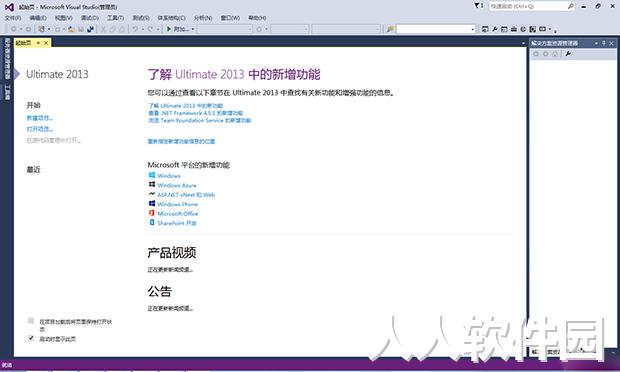The height and width of the screenshot is (372, 620).
Task: Click the Save All toolbar icon
Action: [91, 29]
